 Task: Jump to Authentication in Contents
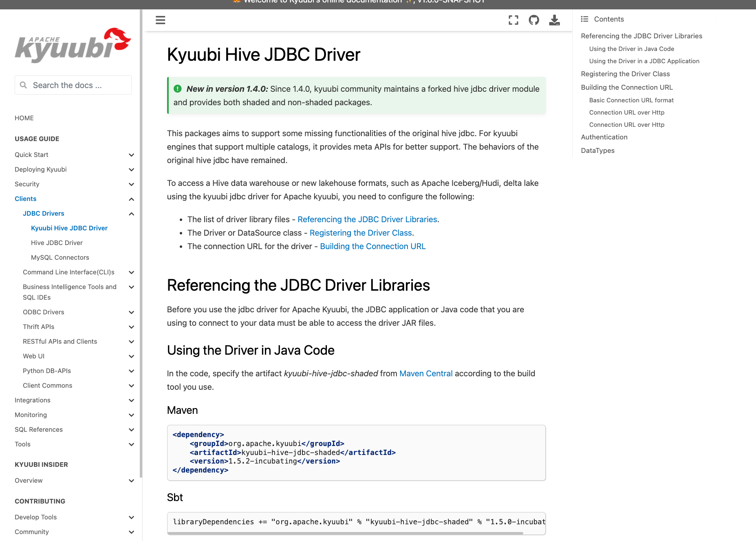(604, 137)
